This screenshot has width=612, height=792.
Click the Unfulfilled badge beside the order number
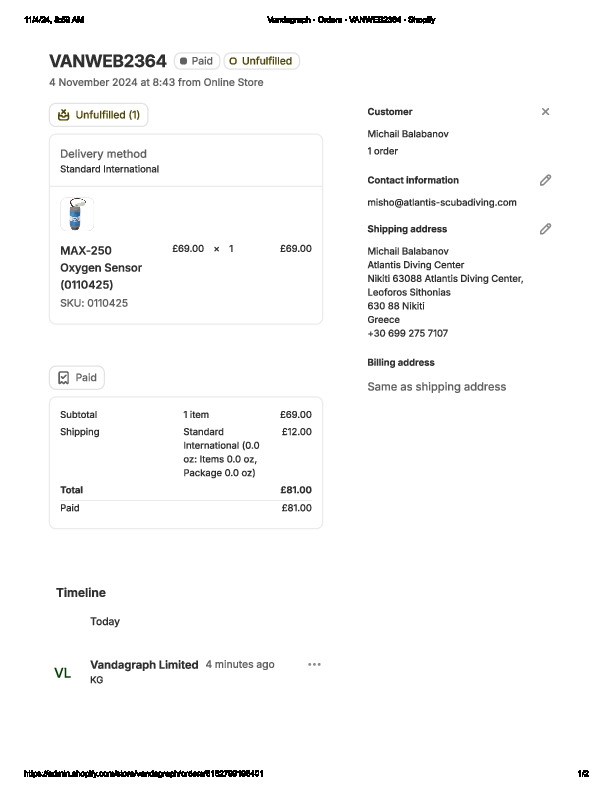261,61
